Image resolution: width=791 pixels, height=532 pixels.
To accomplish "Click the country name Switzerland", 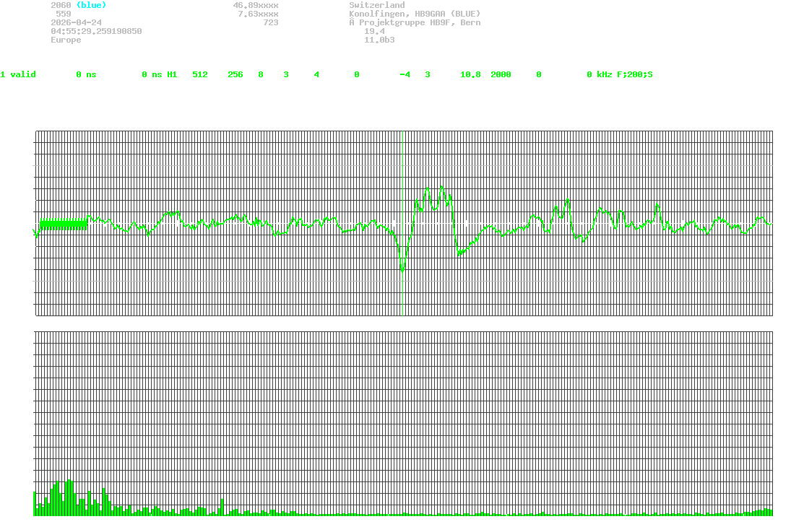I will pos(376,5).
